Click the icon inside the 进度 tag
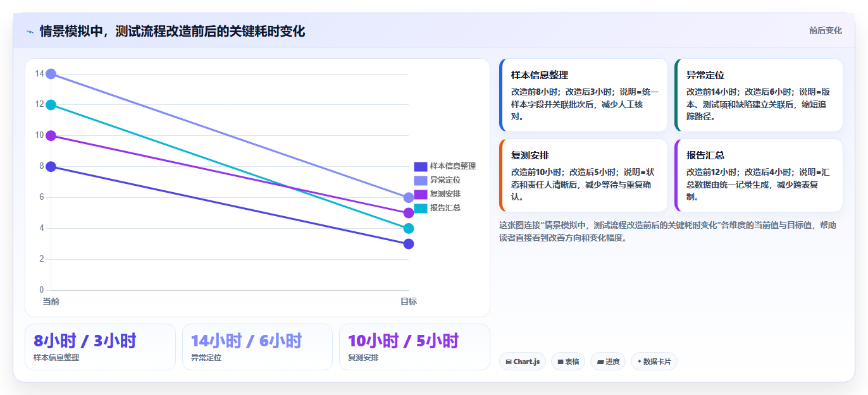 600,362
